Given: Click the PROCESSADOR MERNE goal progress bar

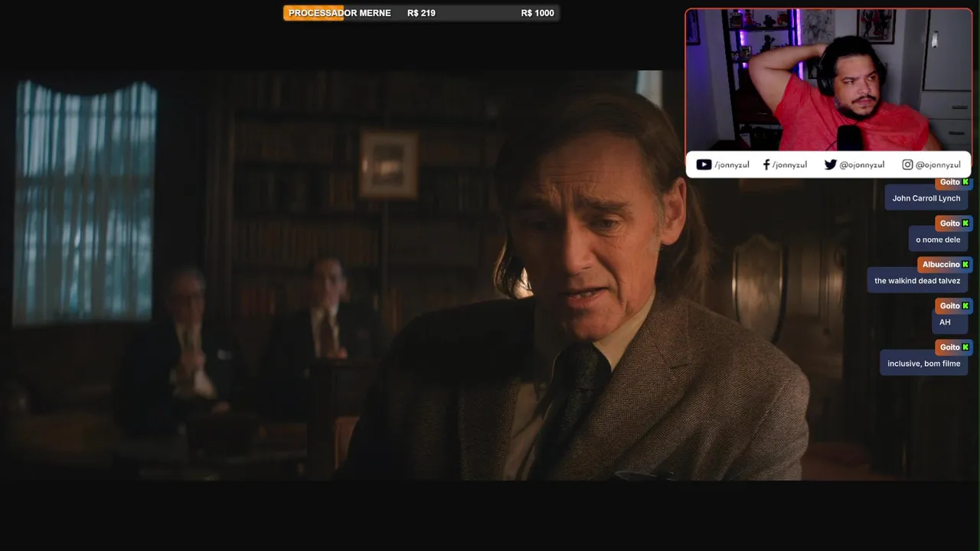Looking at the screenshot, I should pyautogui.click(x=421, y=13).
